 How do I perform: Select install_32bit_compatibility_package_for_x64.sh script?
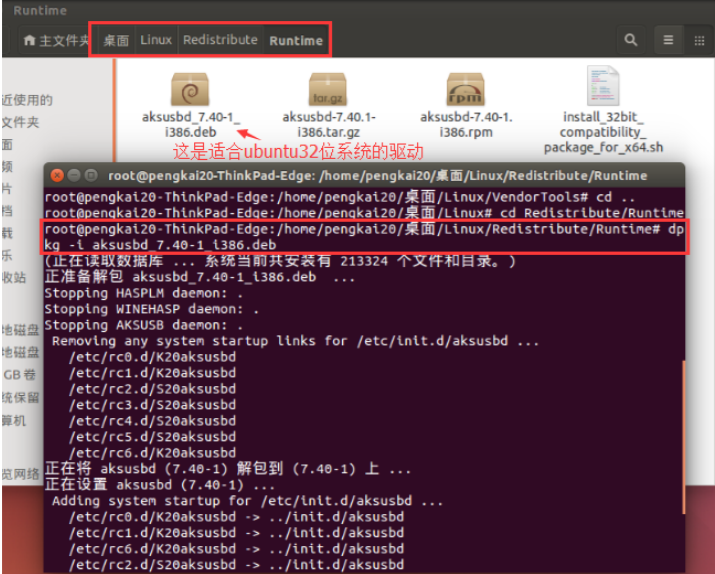click(603, 109)
